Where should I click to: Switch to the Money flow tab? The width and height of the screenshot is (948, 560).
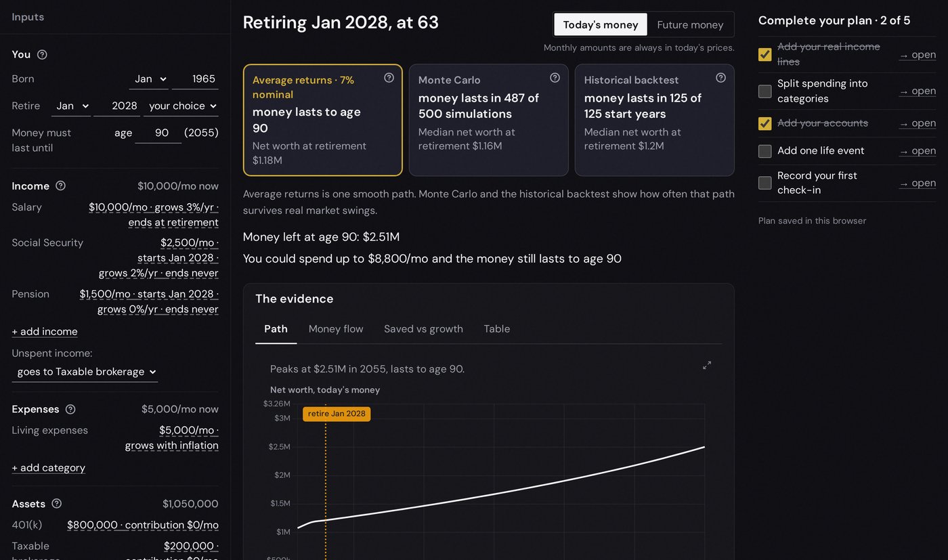(336, 329)
